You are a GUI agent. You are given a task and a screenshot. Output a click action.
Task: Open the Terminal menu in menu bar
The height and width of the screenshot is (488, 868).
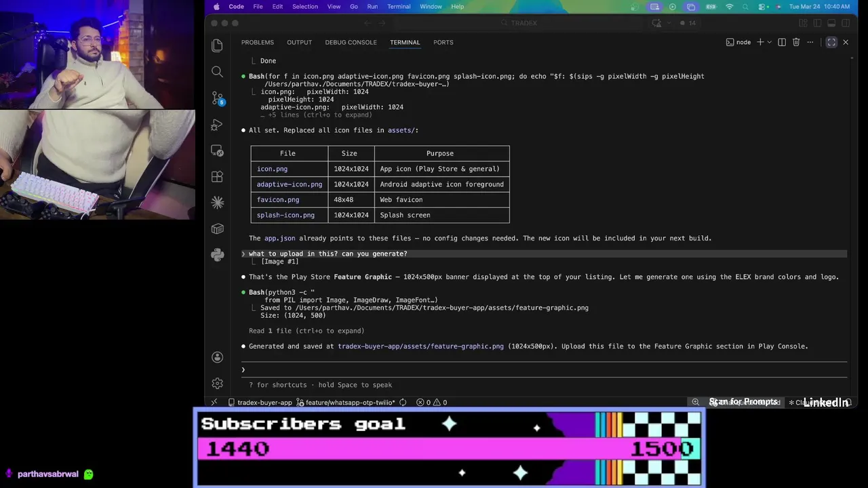(399, 6)
